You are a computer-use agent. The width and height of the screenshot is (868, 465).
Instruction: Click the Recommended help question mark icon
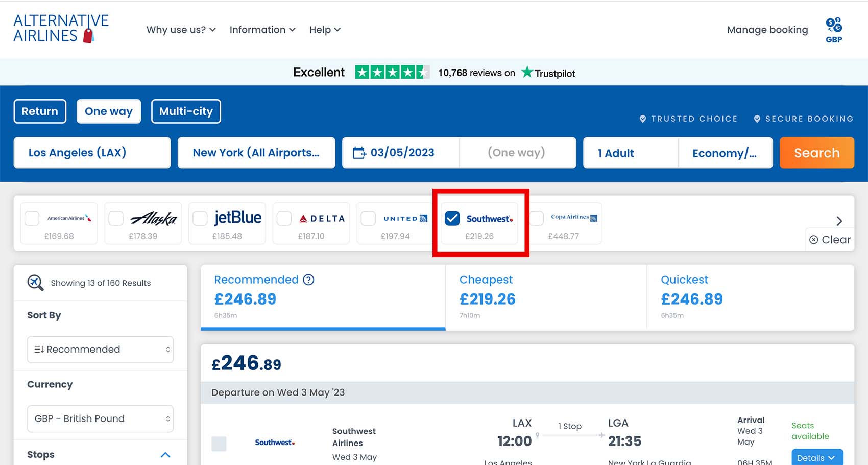click(x=308, y=280)
